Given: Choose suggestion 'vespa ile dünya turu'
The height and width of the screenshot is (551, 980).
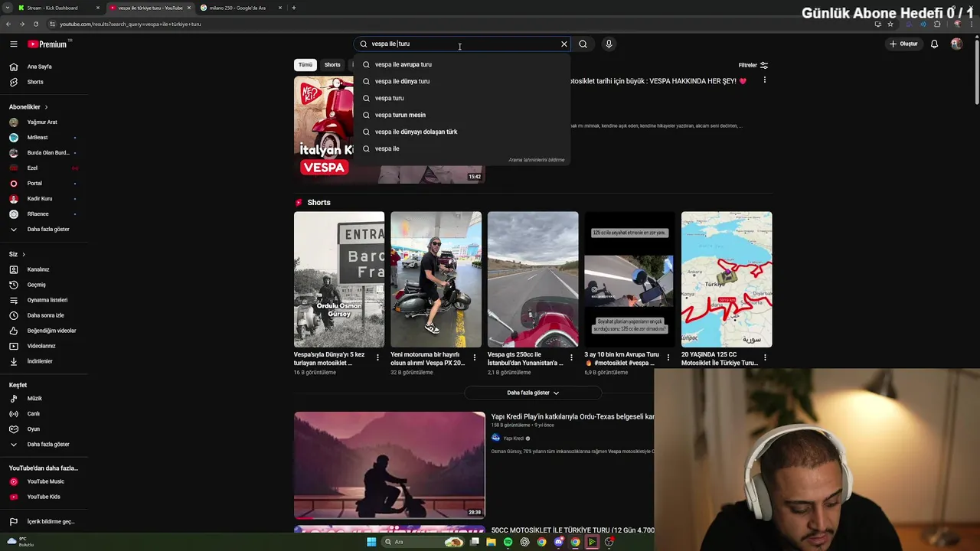Looking at the screenshot, I should (x=462, y=81).
